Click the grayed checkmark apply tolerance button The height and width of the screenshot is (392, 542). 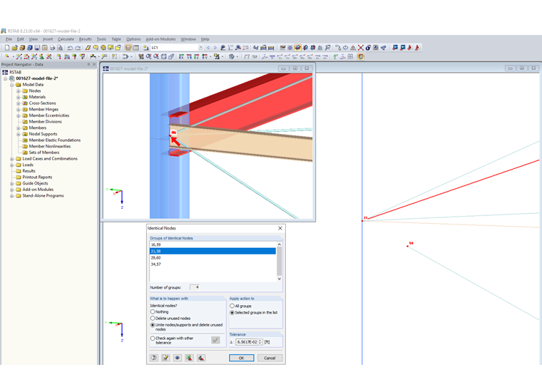point(215,340)
